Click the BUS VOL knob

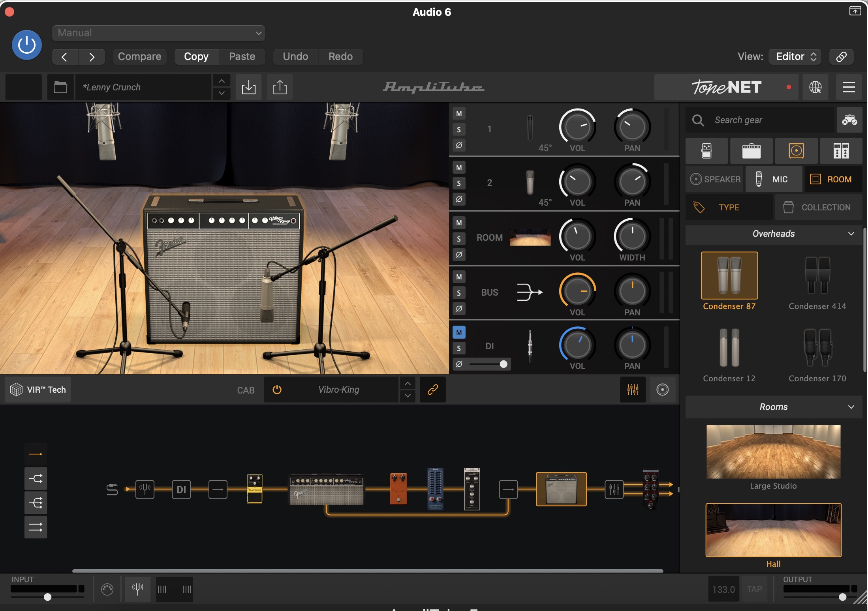(x=577, y=291)
